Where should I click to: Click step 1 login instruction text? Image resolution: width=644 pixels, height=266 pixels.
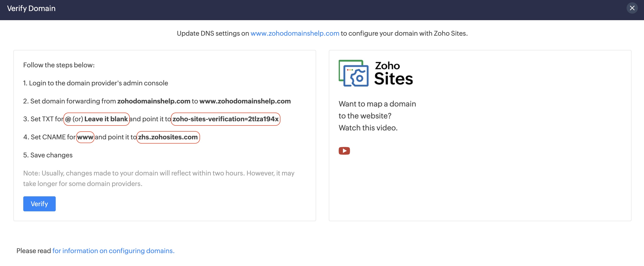pyautogui.click(x=98, y=83)
